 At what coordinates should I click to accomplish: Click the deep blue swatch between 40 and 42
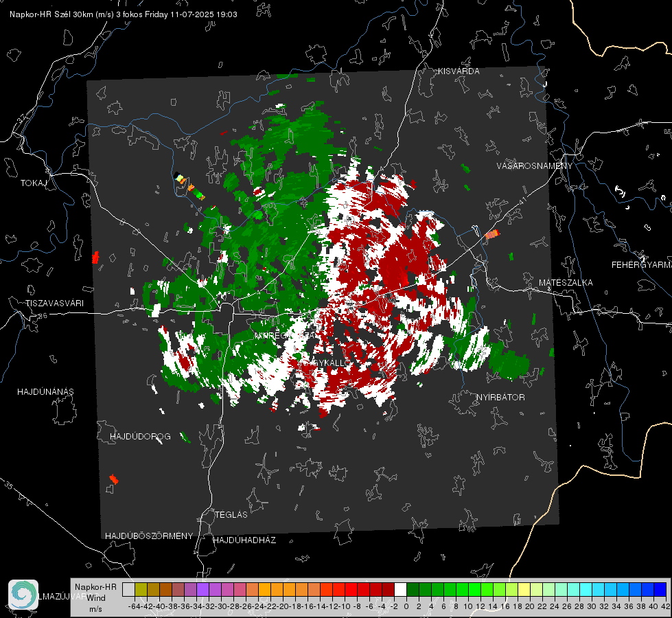click(660, 590)
